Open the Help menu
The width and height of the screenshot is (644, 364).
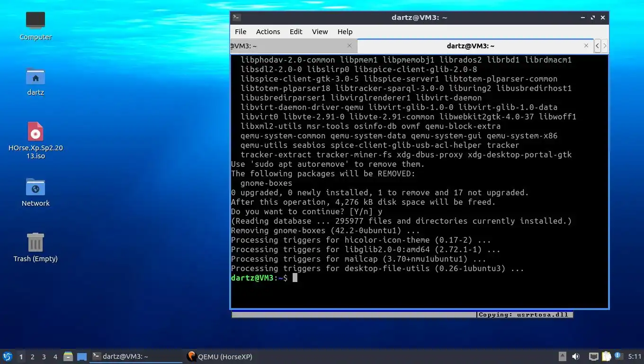click(345, 32)
